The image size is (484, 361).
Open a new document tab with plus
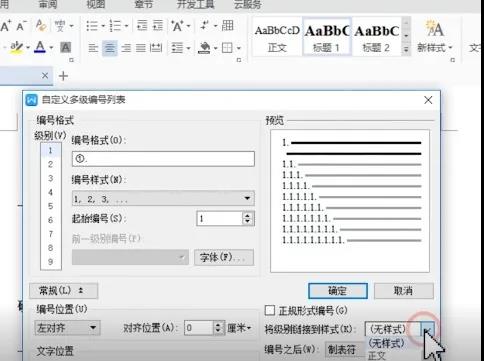[x=63, y=76]
